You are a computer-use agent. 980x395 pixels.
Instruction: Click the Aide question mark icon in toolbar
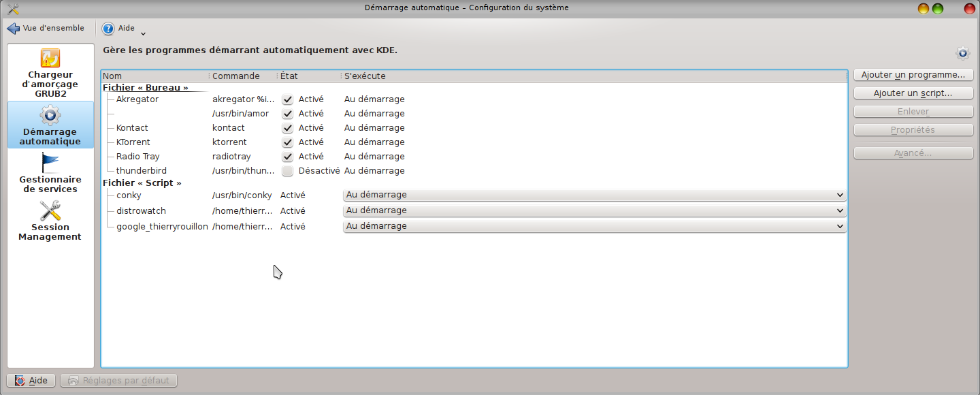[x=108, y=29]
